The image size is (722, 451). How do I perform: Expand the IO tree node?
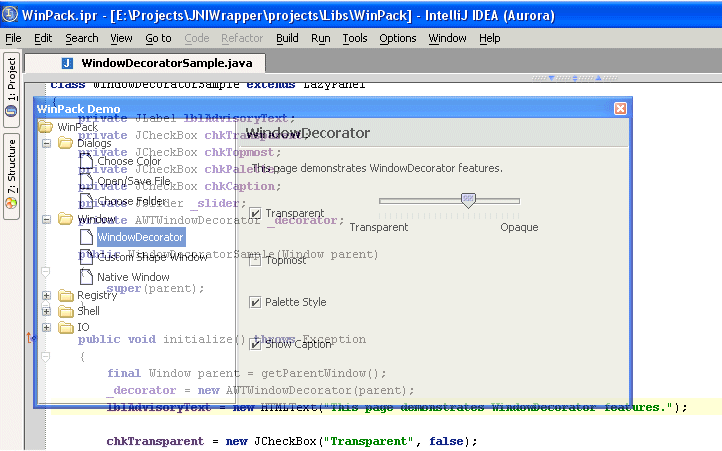click(46, 328)
